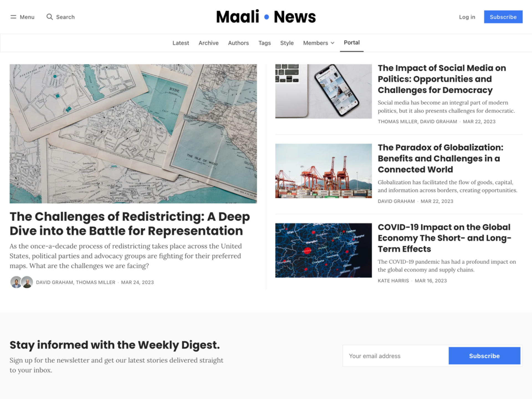Click the David Graham author avatar icon

point(16,282)
